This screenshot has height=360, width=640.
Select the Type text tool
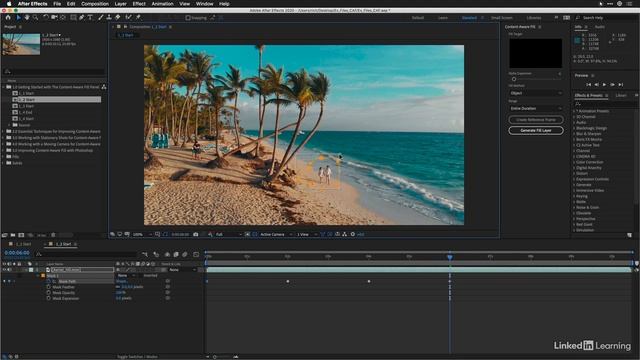click(90, 18)
